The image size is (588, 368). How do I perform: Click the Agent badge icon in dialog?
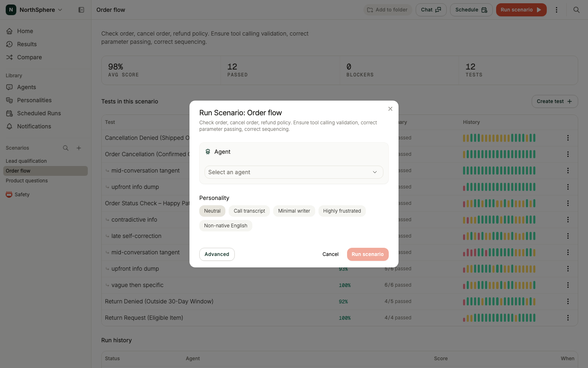[208, 152]
